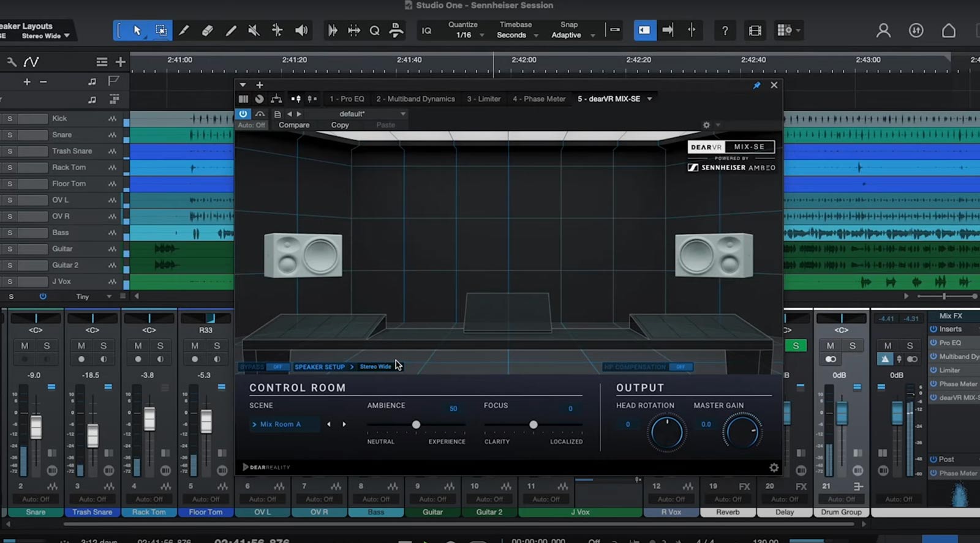Open the video player film icon

755,31
